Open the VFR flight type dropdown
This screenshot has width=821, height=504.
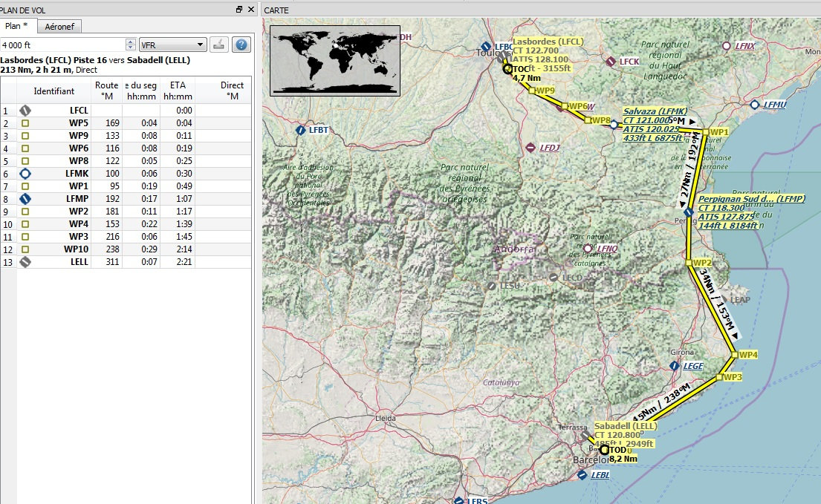pos(172,45)
